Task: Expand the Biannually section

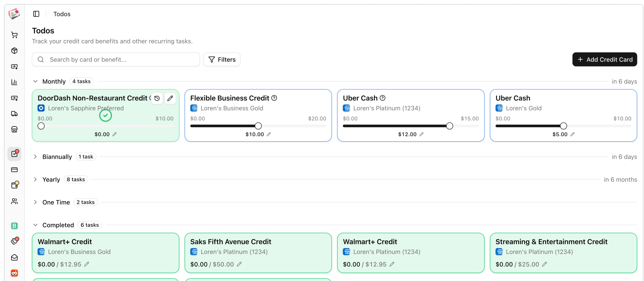Action: tap(36, 157)
